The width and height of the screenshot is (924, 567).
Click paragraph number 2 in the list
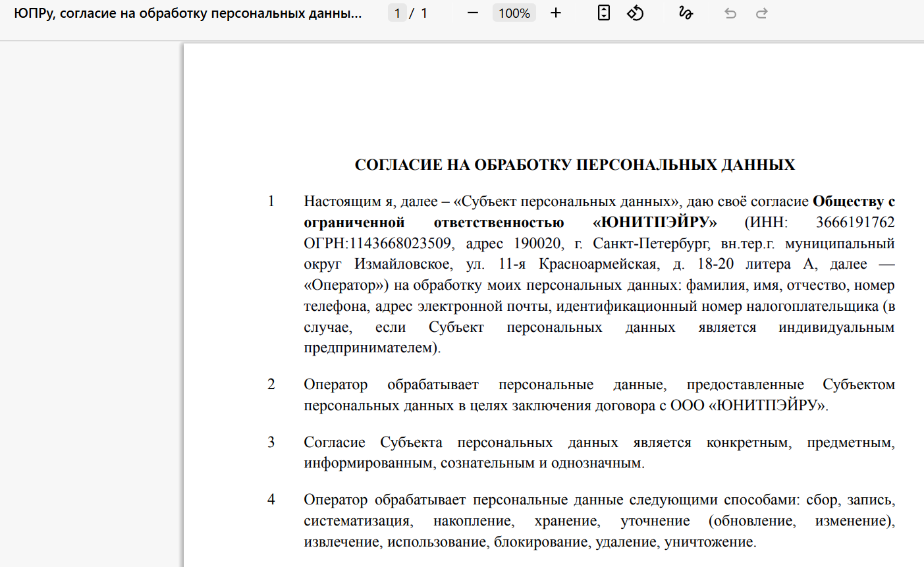271,385
